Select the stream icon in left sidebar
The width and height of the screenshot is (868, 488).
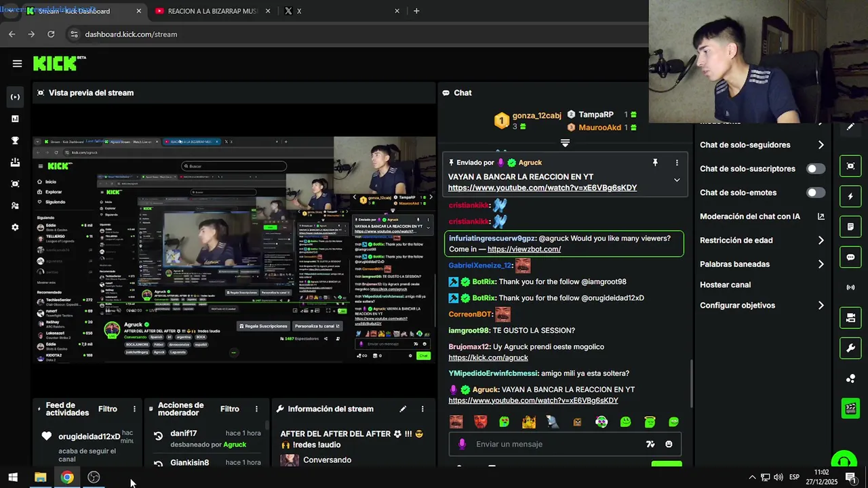[x=15, y=97]
